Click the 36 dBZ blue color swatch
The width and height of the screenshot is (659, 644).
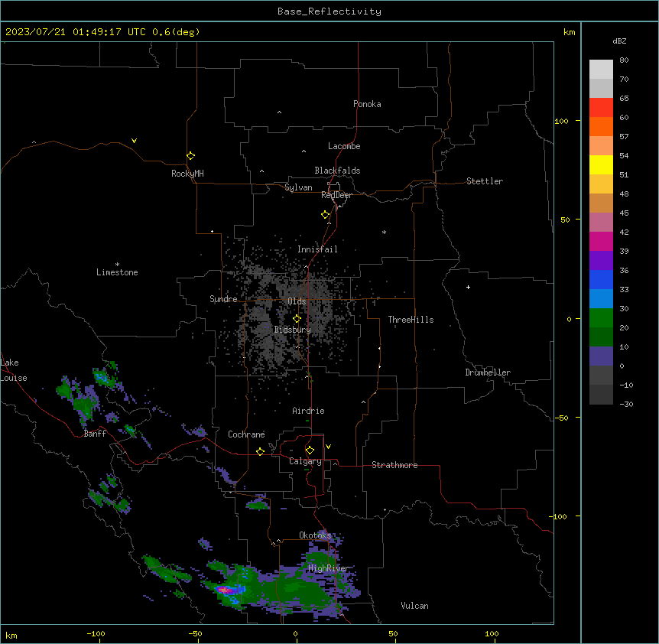(x=601, y=279)
